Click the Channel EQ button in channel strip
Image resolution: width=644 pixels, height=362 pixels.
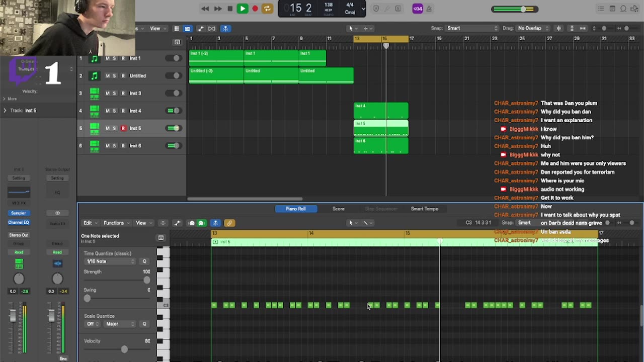click(19, 222)
